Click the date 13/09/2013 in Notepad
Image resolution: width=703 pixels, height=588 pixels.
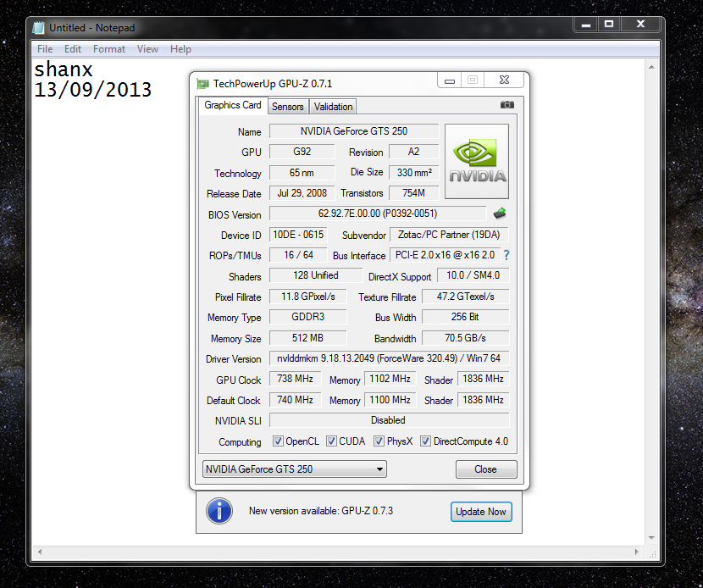[x=93, y=90]
